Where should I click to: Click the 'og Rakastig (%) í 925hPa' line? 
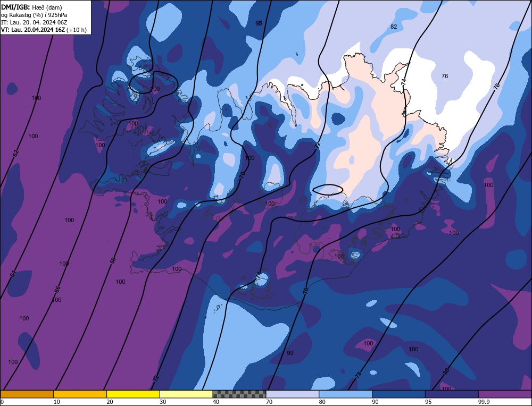[x=34, y=14]
